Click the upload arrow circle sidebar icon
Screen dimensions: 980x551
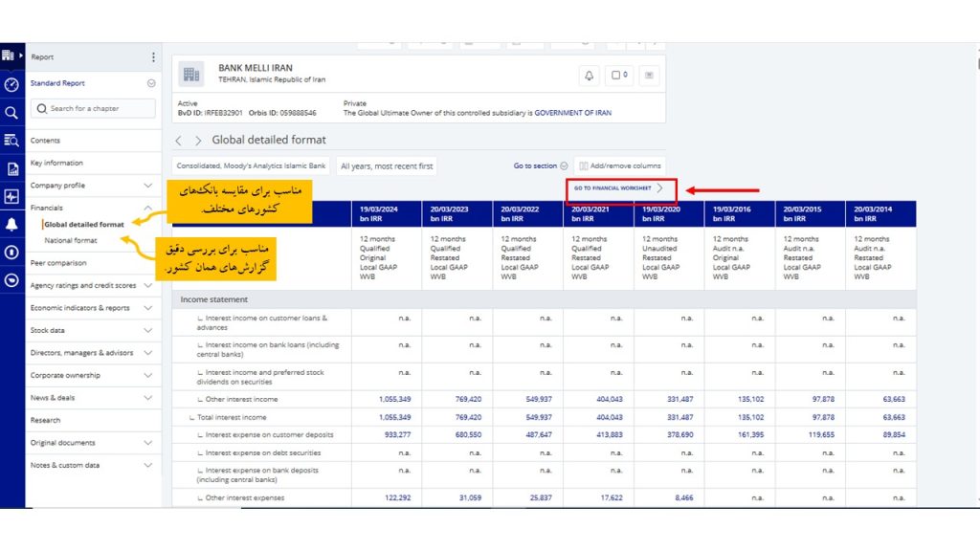pos(11,253)
